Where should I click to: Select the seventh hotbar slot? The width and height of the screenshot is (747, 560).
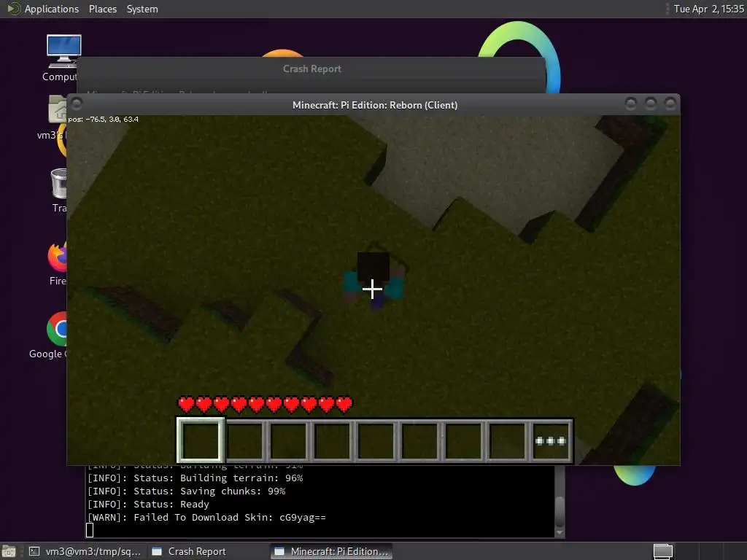(463, 441)
